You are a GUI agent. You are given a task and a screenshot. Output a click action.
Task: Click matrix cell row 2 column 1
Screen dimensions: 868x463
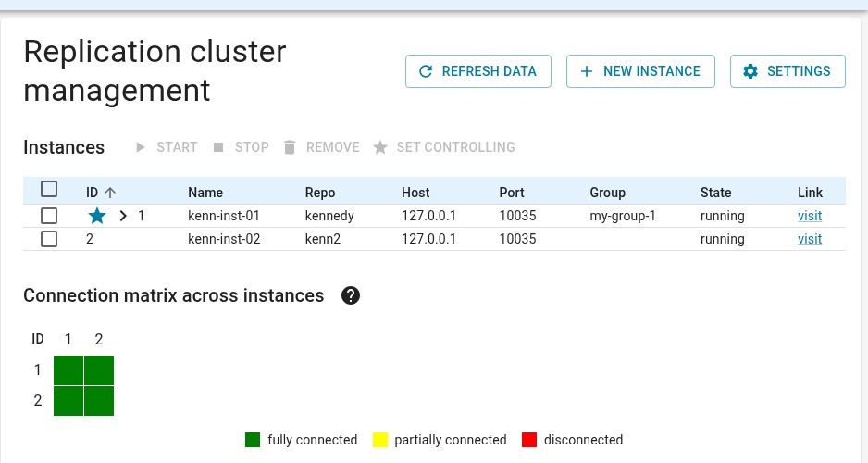tap(68, 401)
